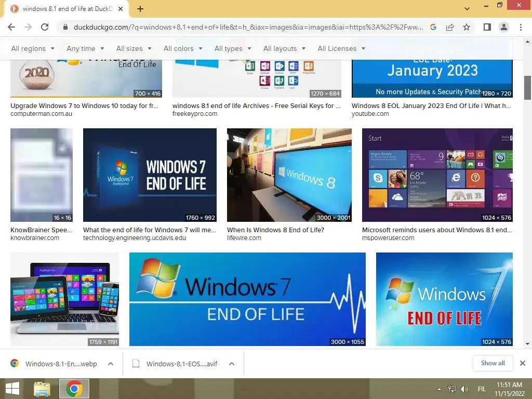Expand options for the .avif download

232,364
